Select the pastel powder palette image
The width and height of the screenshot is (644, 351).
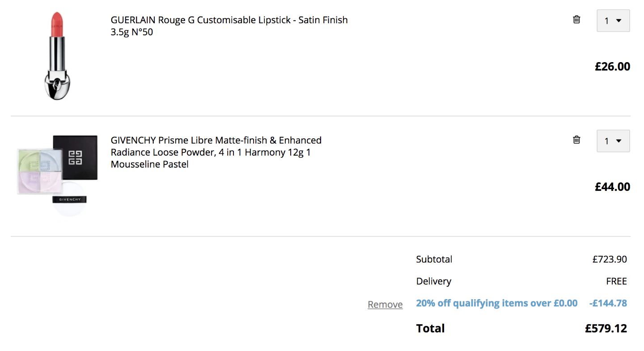[x=40, y=172]
